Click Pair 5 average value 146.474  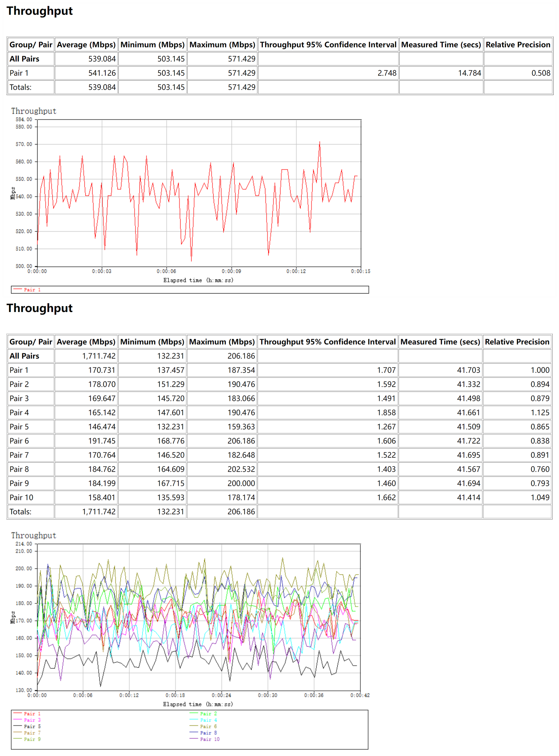pos(102,427)
